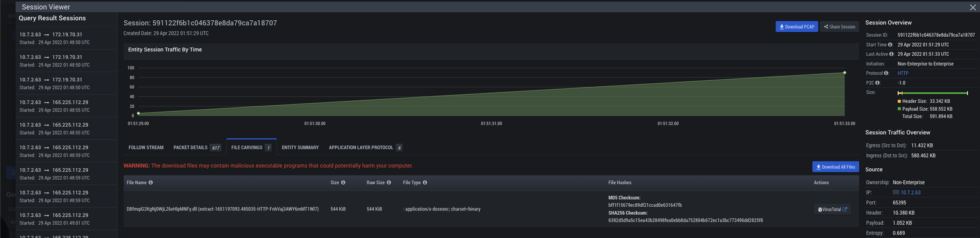Viewport: 980px width, 238px height.
Task: Click the source port value 65395
Action: (899, 203)
